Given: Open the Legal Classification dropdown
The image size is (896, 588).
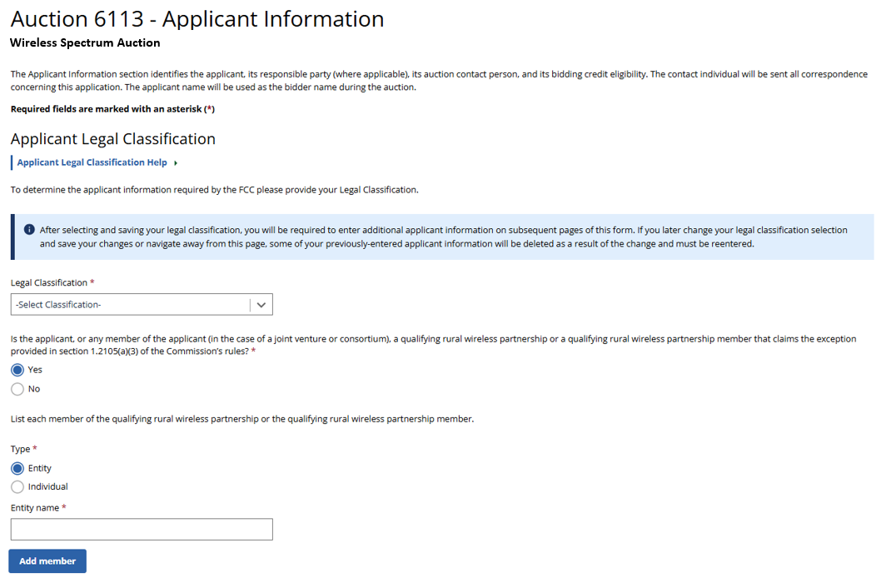Looking at the screenshot, I should 141,305.
